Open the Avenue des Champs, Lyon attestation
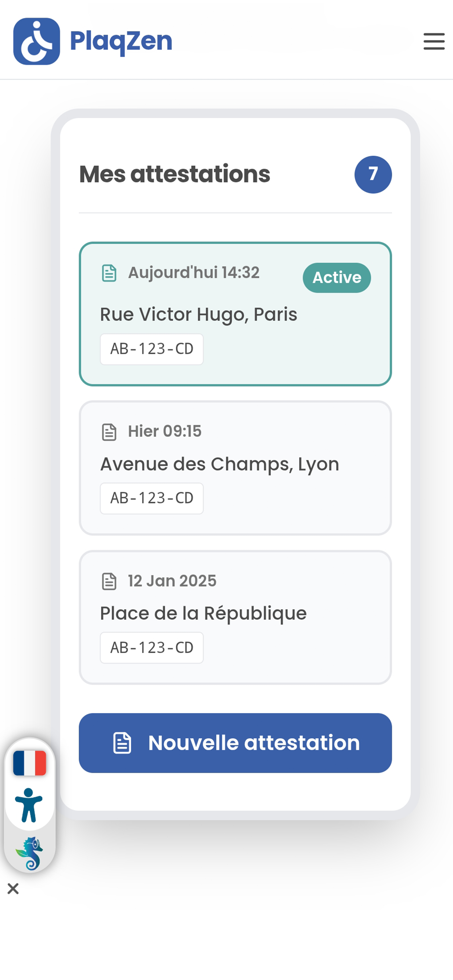 click(x=235, y=468)
